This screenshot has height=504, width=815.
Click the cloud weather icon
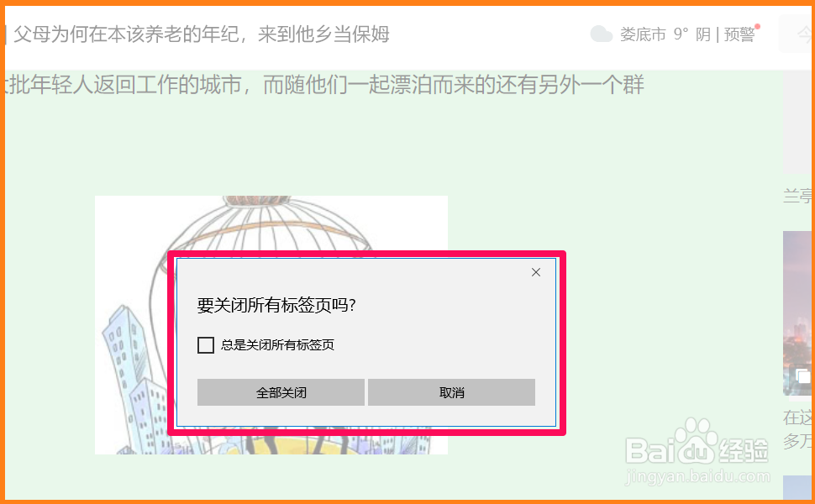pyautogui.click(x=602, y=34)
